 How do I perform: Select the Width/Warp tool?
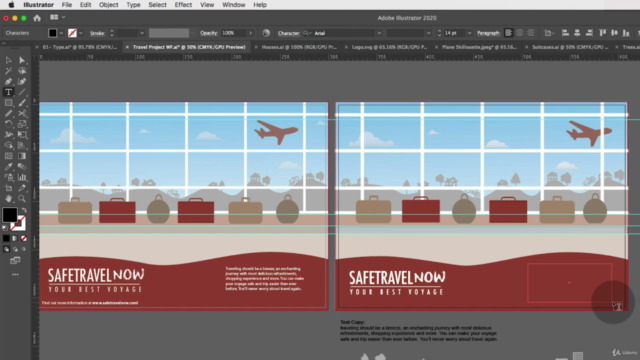9,135
